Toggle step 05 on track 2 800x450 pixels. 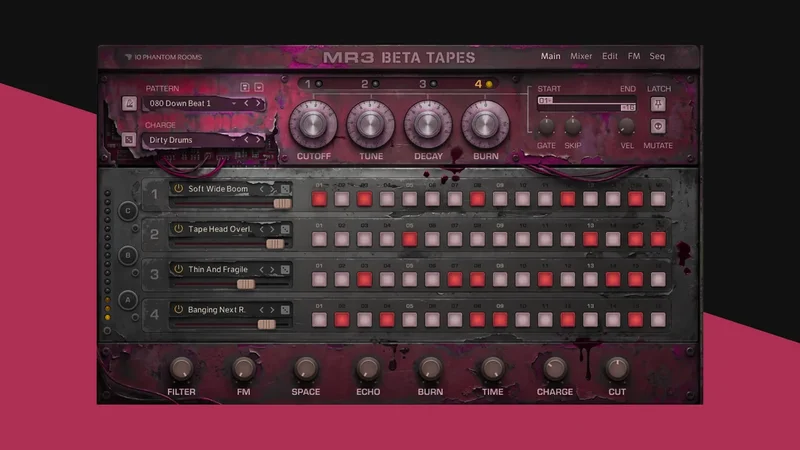410,239
